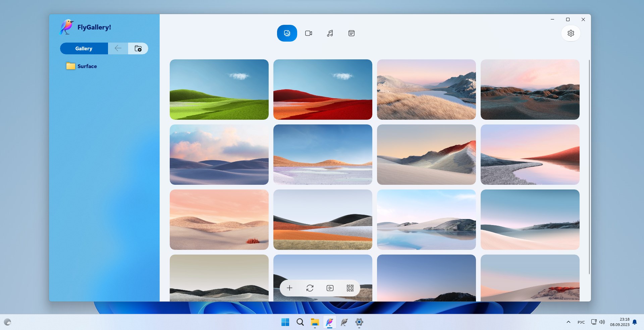
Task: Open the white dune blue sky thumbnail
Action: coord(530,220)
